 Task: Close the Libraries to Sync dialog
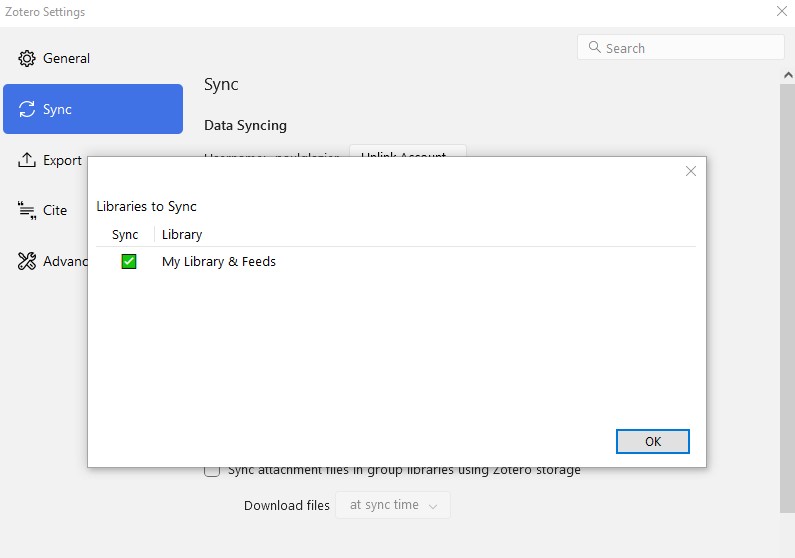[691, 171]
